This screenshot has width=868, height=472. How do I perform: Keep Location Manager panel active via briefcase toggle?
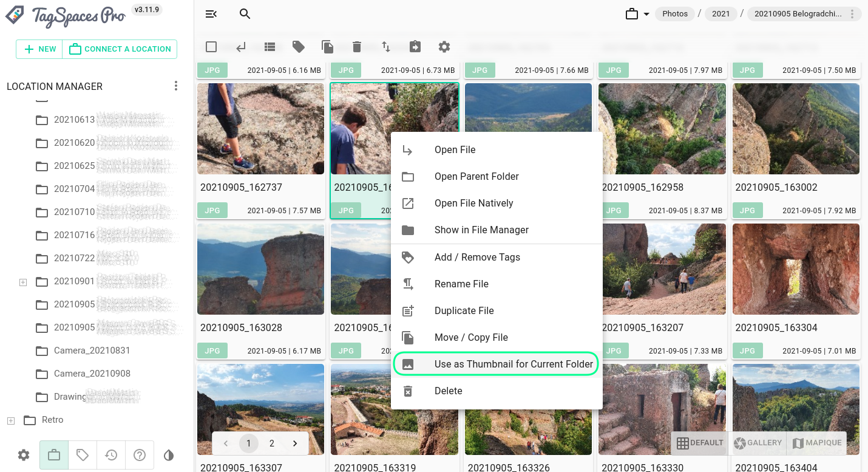(53, 454)
